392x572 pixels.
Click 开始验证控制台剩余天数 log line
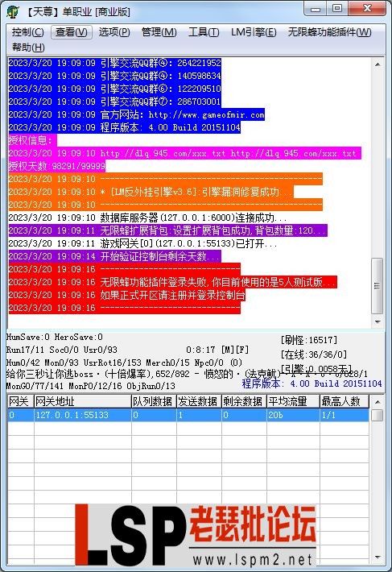(x=114, y=256)
